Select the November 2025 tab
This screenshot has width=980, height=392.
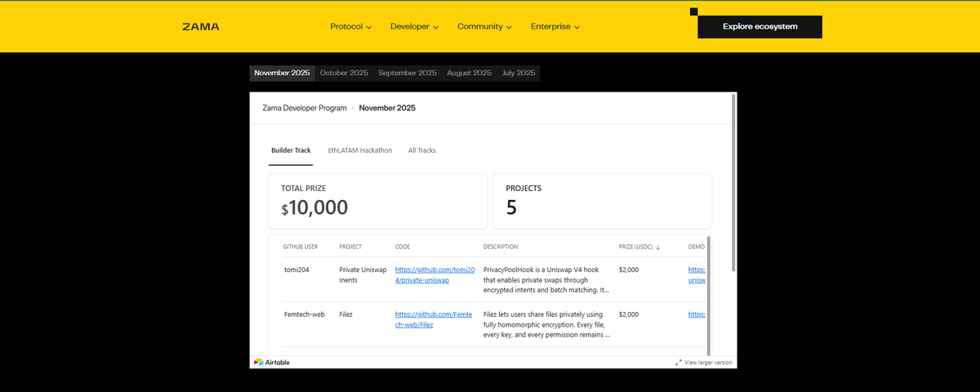282,73
